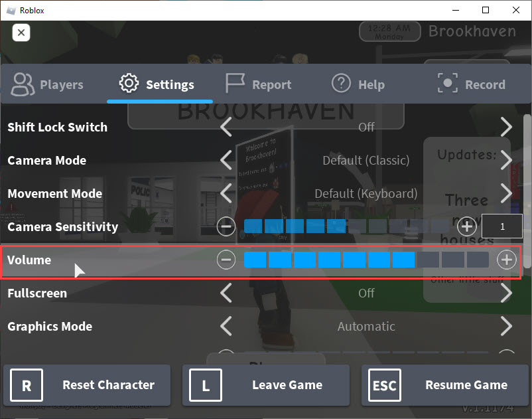The image size is (532, 419).
Task: Minimize the Roblox window
Action: click(456, 10)
